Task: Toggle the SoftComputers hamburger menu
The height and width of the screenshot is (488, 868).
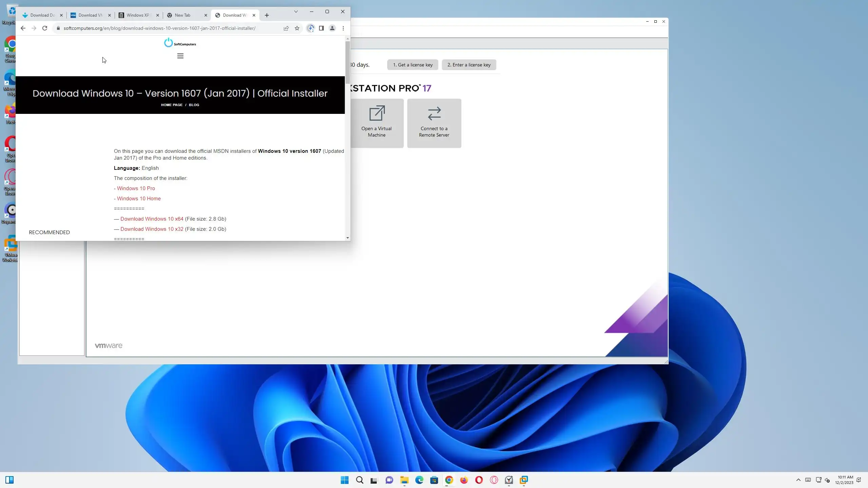Action: coord(180,56)
